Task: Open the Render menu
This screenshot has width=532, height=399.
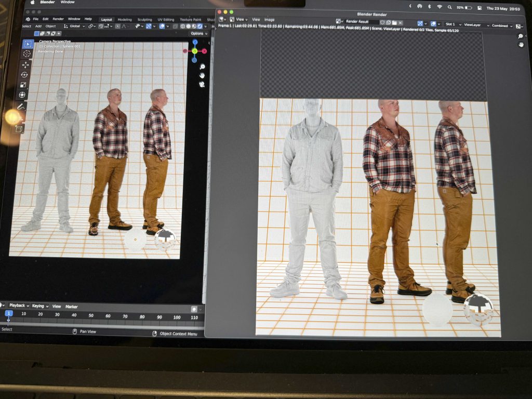Action: (58, 19)
